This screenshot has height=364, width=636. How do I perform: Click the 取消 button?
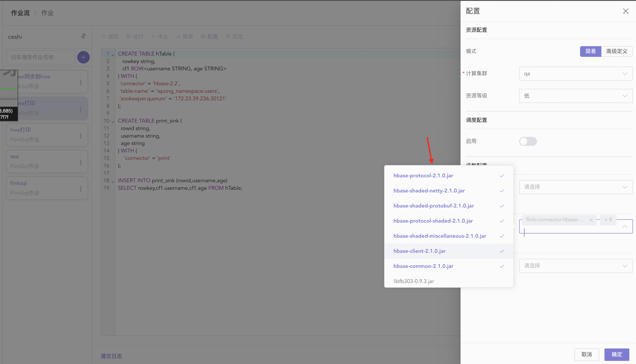[586, 354]
